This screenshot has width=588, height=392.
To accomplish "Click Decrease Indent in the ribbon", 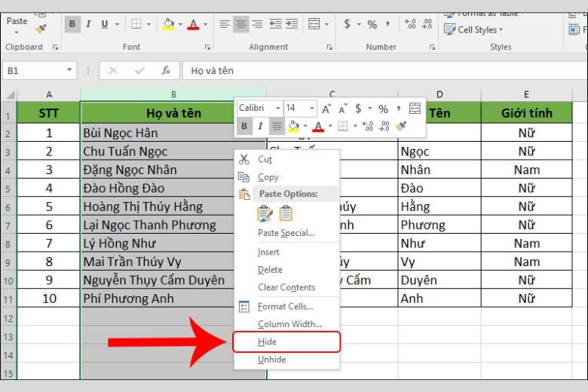I will 275,24.
